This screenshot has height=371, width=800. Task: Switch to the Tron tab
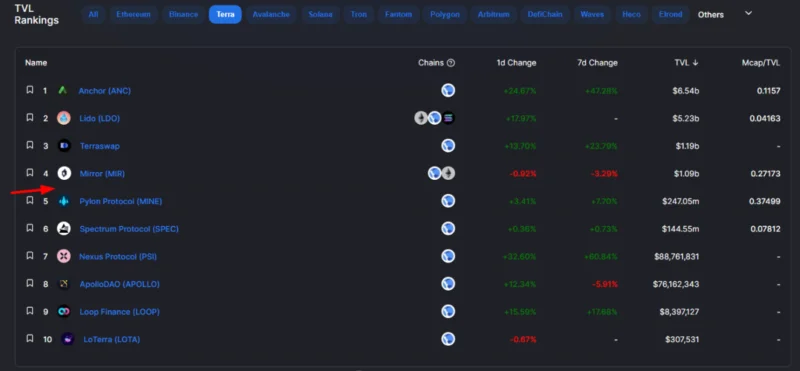[359, 14]
